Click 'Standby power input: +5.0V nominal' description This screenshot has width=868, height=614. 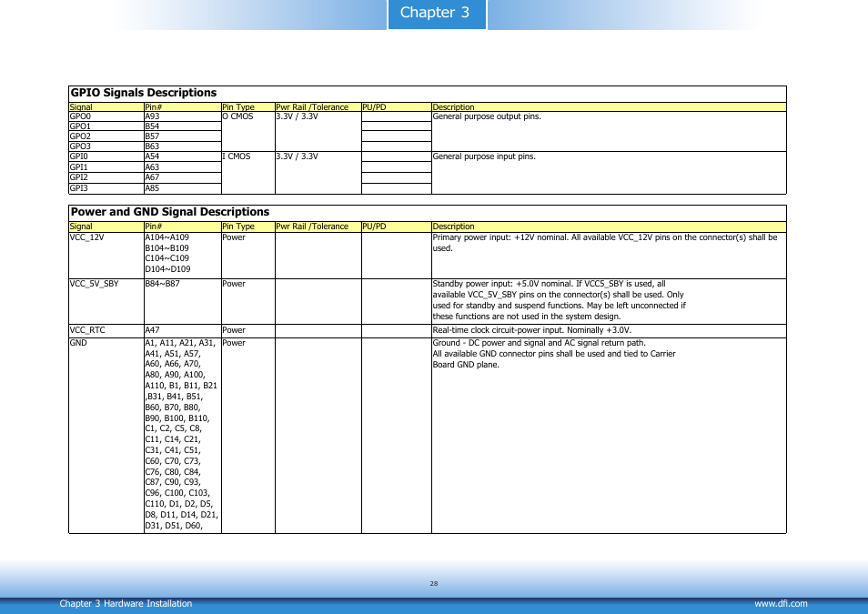pyautogui.click(x=560, y=300)
